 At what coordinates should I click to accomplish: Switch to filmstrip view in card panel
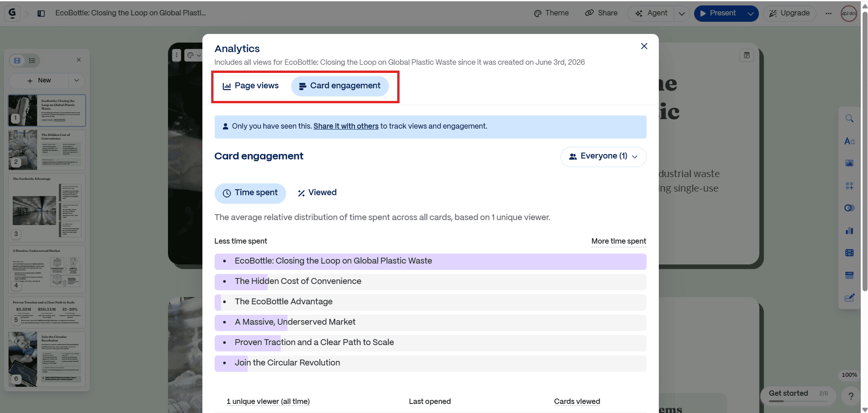(x=17, y=60)
